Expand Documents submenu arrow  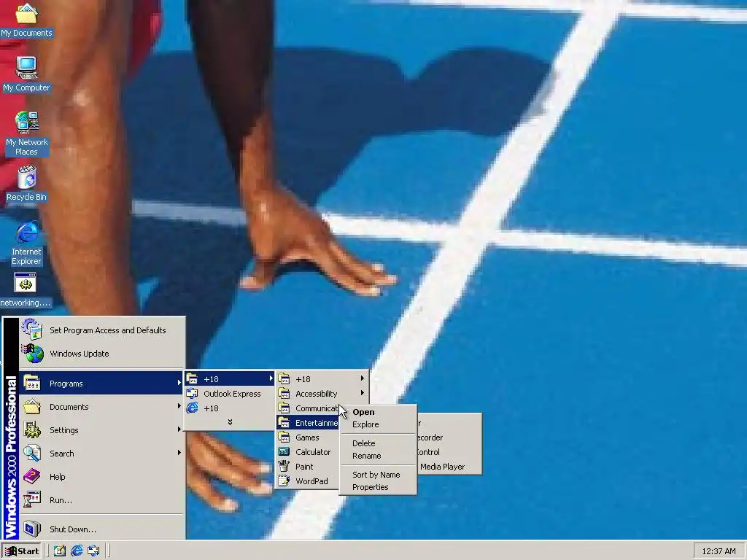179,406
